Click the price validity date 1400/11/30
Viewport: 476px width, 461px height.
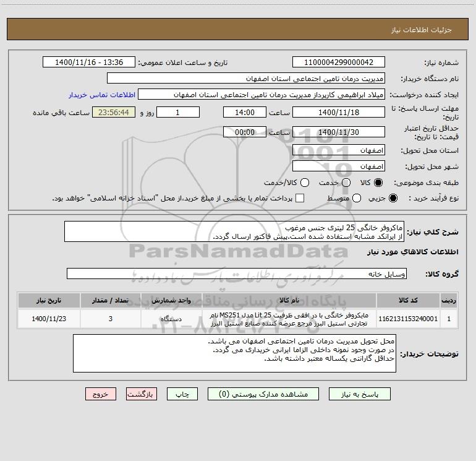coord(339,132)
